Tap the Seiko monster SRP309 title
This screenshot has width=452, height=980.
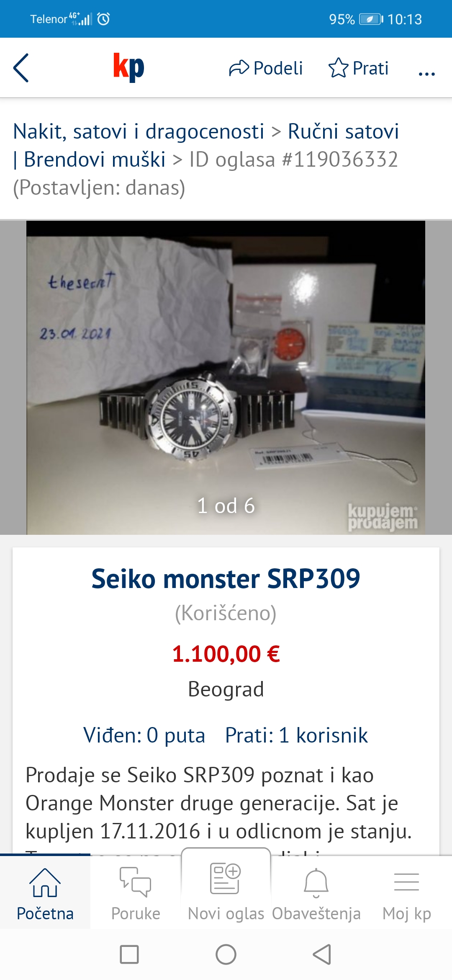coord(226,578)
